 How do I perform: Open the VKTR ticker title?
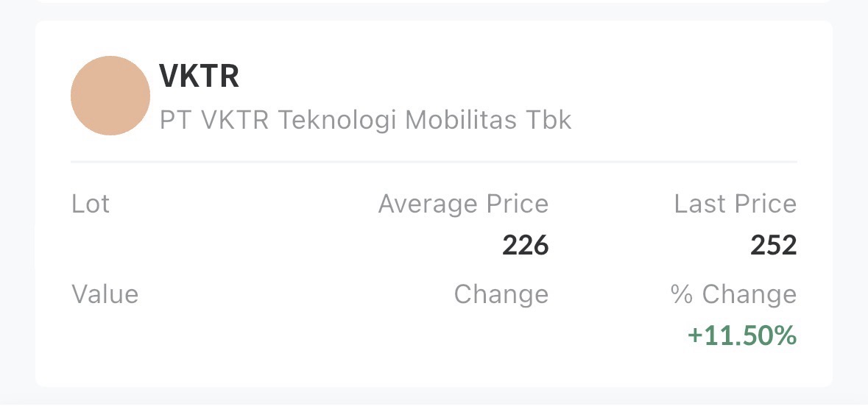(200, 76)
